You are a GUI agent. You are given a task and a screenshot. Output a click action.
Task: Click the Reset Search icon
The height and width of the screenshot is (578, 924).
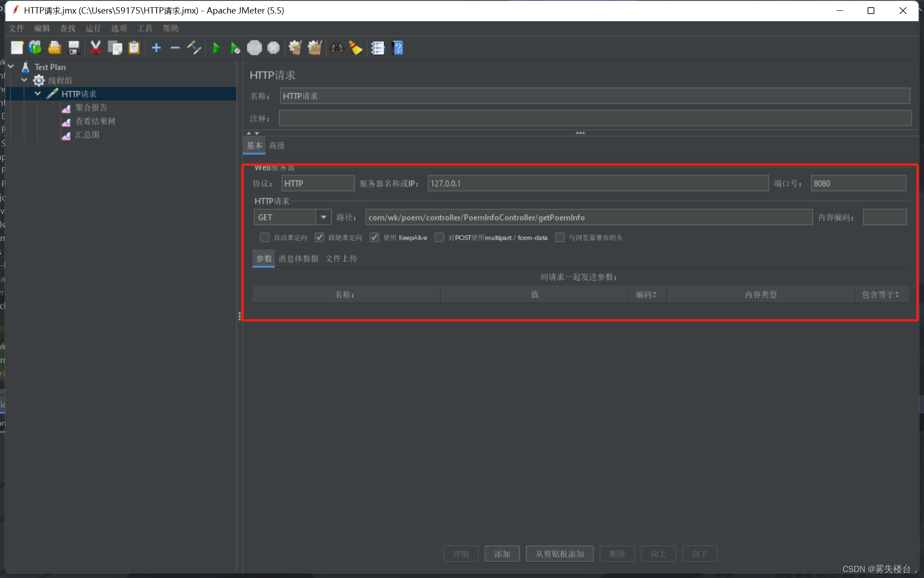tap(356, 48)
